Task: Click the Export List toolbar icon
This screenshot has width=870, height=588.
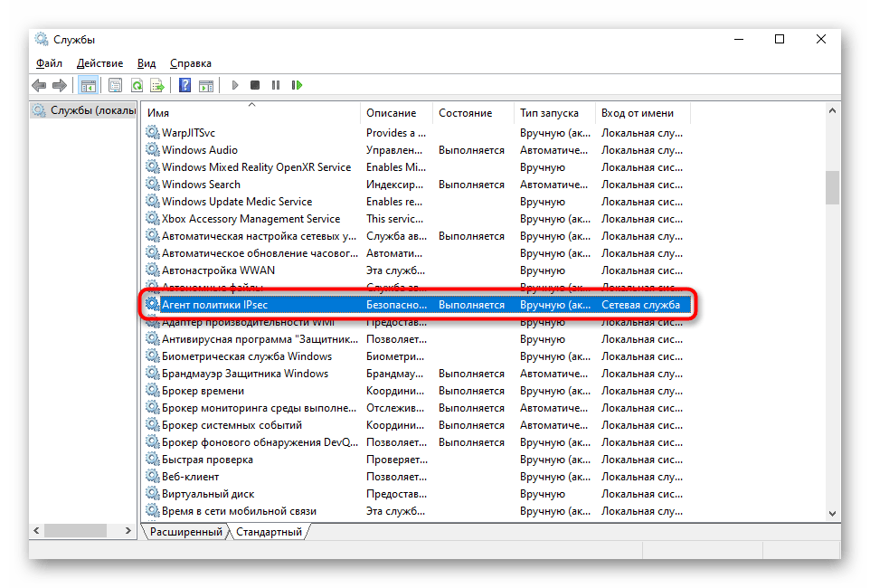Action: click(x=157, y=86)
